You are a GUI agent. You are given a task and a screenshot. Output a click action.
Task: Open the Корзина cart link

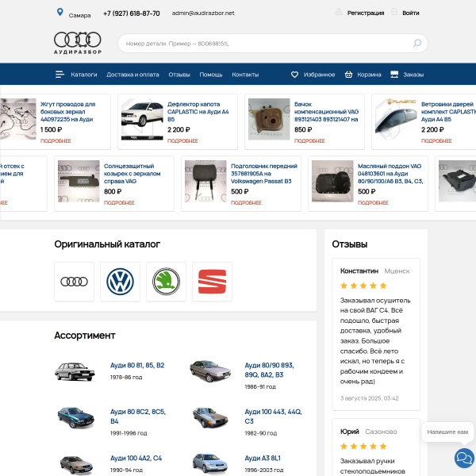369,75
